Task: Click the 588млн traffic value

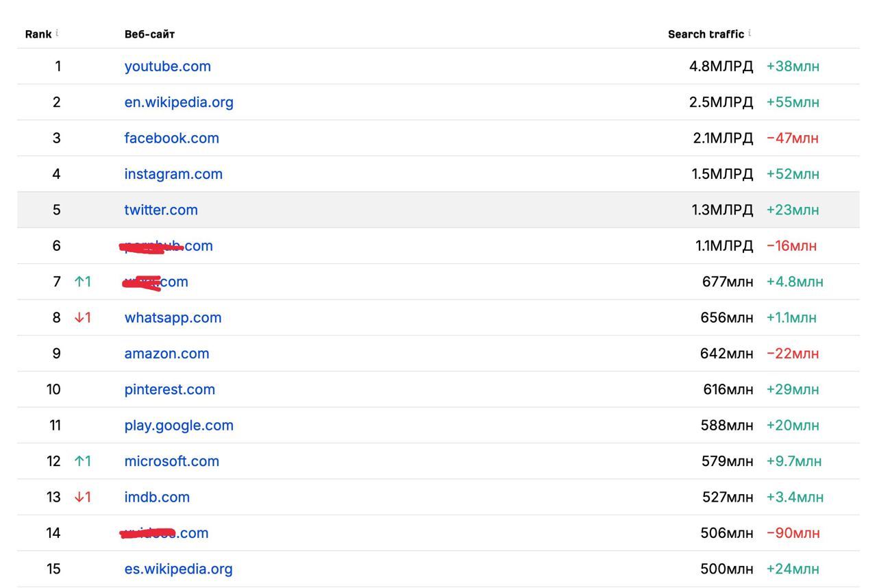Action: [x=726, y=425]
